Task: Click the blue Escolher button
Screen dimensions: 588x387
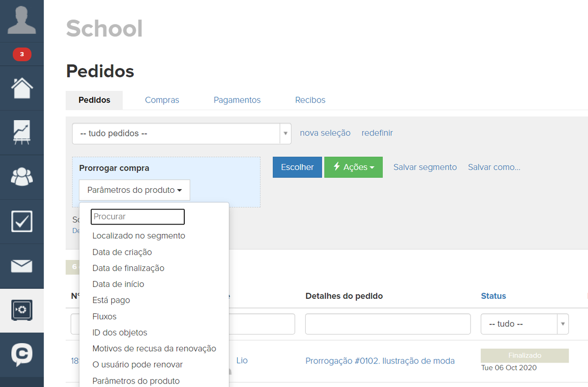Action: tap(297, 167)
